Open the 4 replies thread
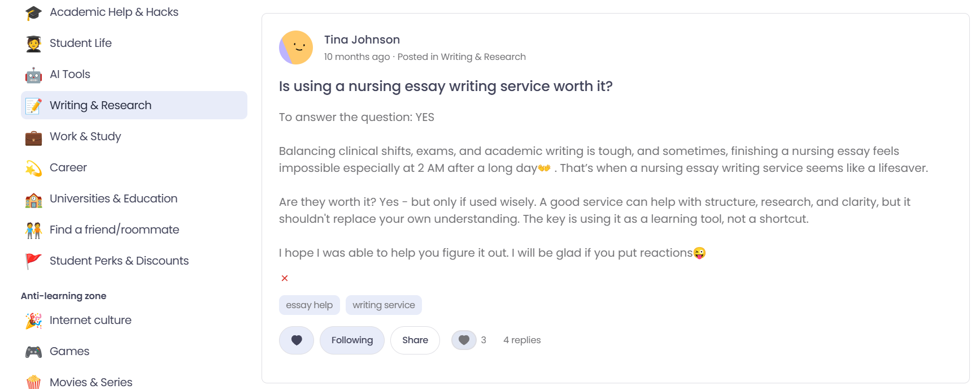Screen dimensions: 980x389 click(521, 340)
